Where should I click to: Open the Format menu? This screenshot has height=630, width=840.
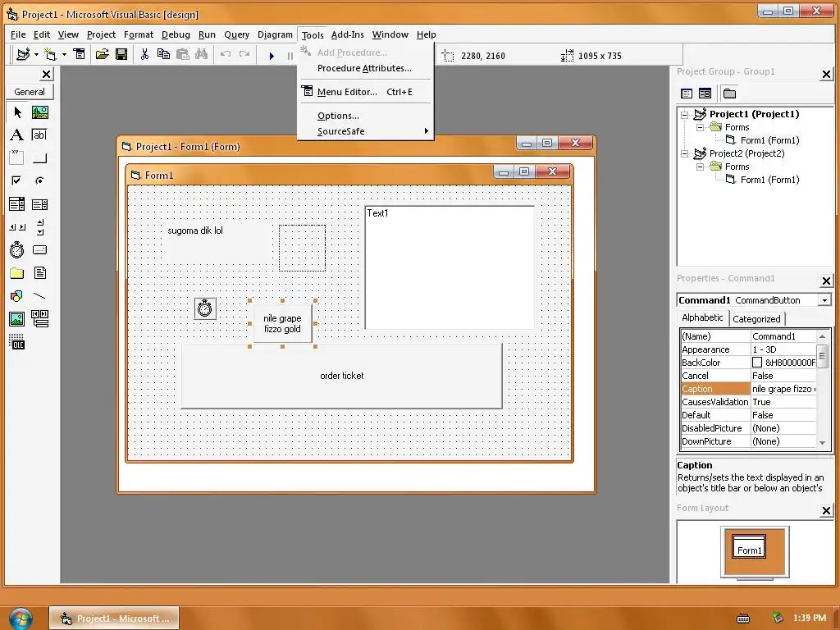(x=138, y=34)
